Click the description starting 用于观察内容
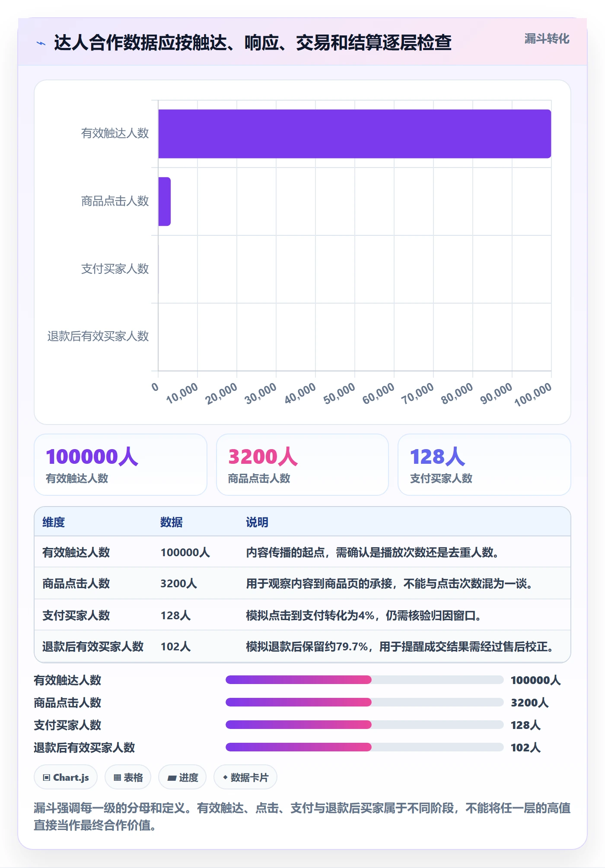 tap(390, 583)
